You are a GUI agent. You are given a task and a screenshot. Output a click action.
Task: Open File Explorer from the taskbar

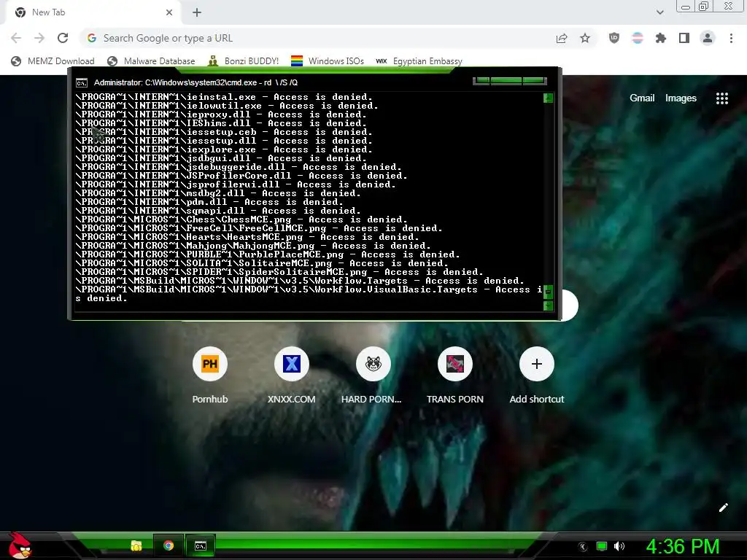(x=136, y=545)
